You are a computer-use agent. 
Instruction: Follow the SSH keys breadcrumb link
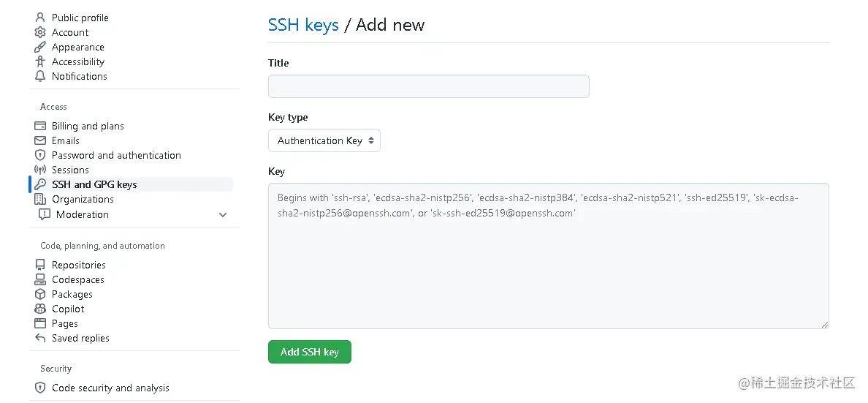coord(303,25)
